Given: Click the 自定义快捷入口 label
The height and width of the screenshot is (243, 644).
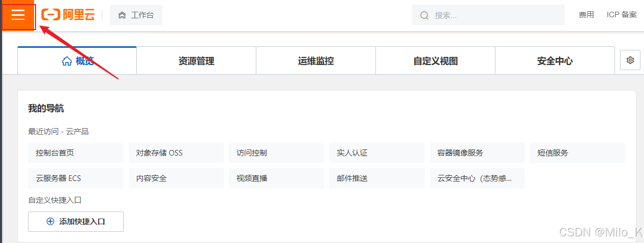Looking at the screenshot, I should point(55,200).
